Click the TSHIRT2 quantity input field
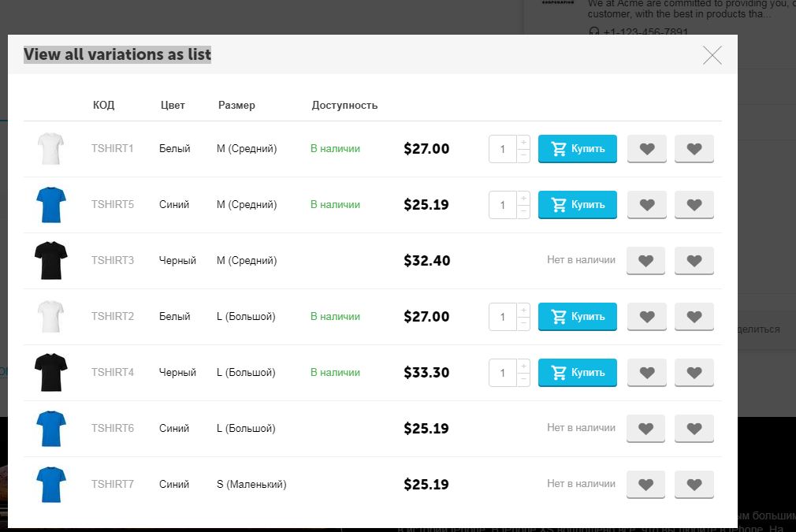This screenshot has height=532, width=796. pyautogui.click(x=503, y=317)
